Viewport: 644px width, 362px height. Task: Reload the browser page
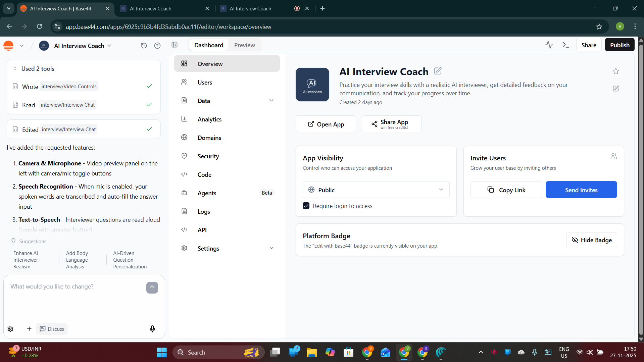click(x=40, y=27)
